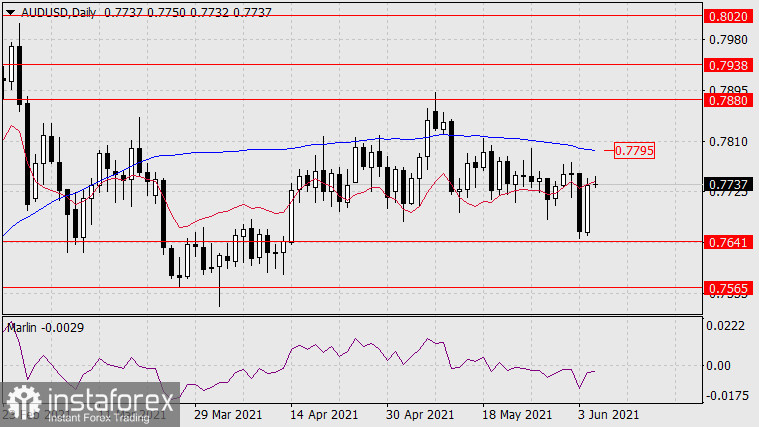Select the 0.8020 red price level label
The height and width of the screenshot is (427, 759).
729,16
